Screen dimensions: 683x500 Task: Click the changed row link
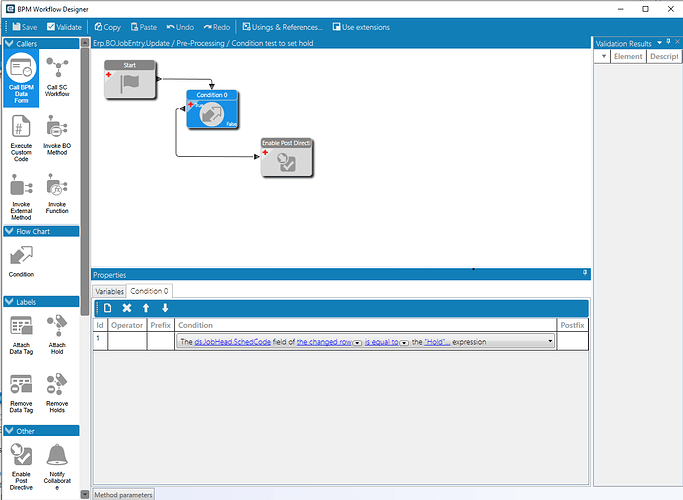[324, 342]
